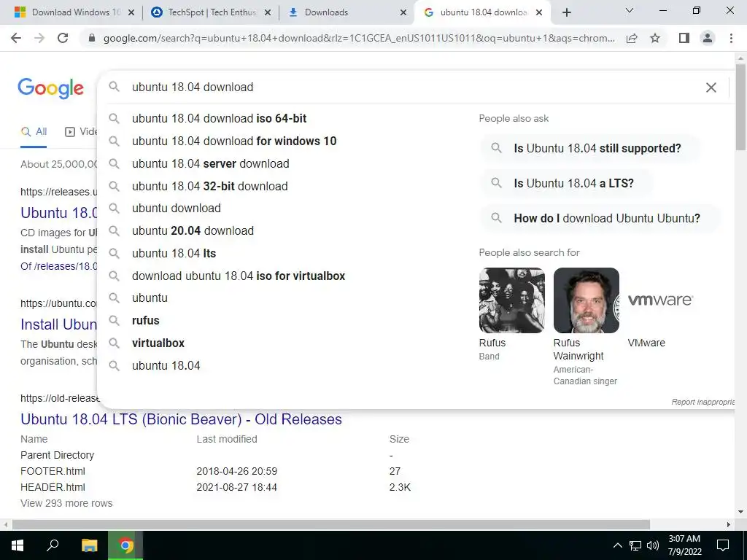Open Rufus Wainwright photo thumbnail
The image size is (747, 560).
click(x=586, y=300)
